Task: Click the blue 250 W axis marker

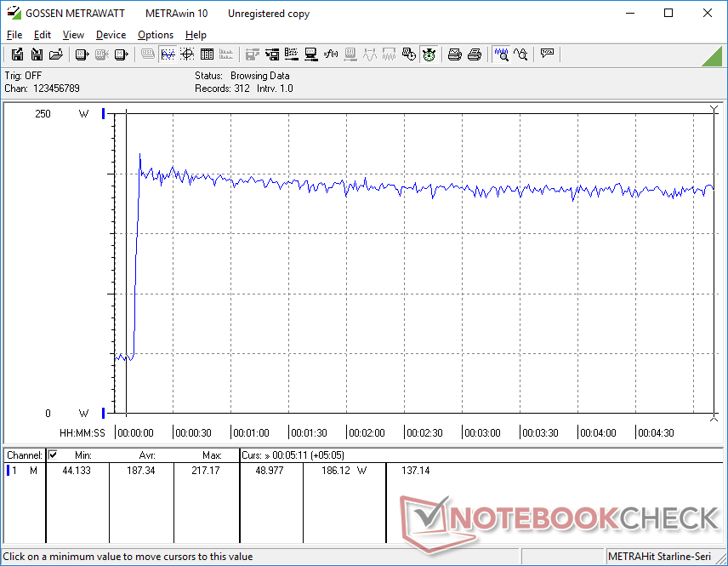Action: (x=103, y=113)
